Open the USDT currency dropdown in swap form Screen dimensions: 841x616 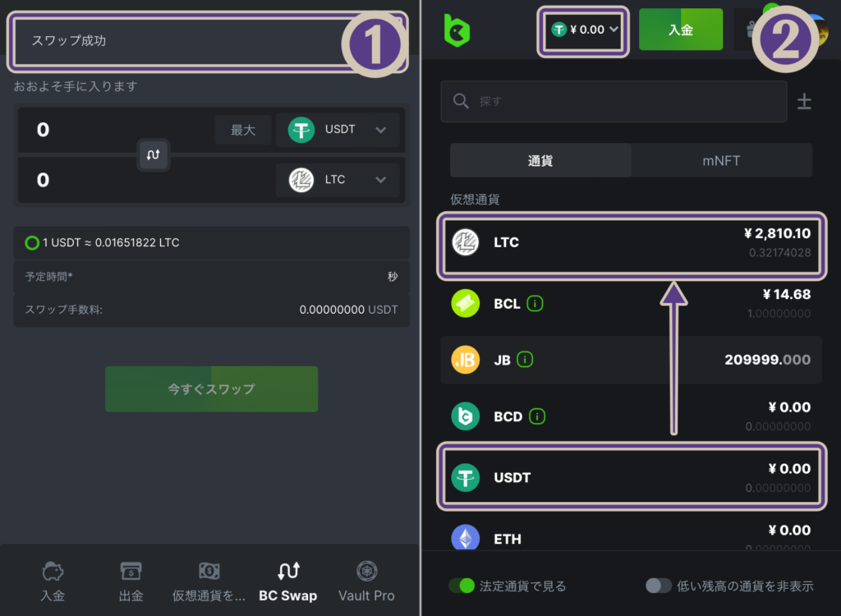click(x=338, y=129)
